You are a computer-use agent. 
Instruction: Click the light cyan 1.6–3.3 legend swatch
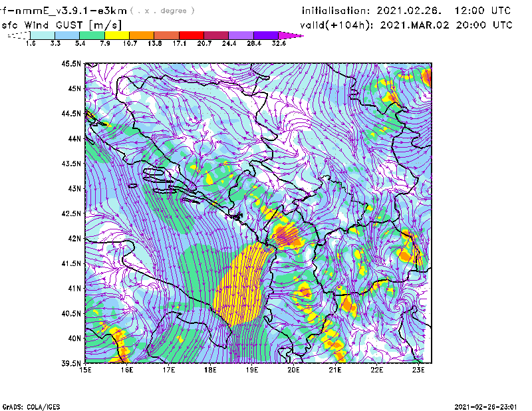pos(43,35)
